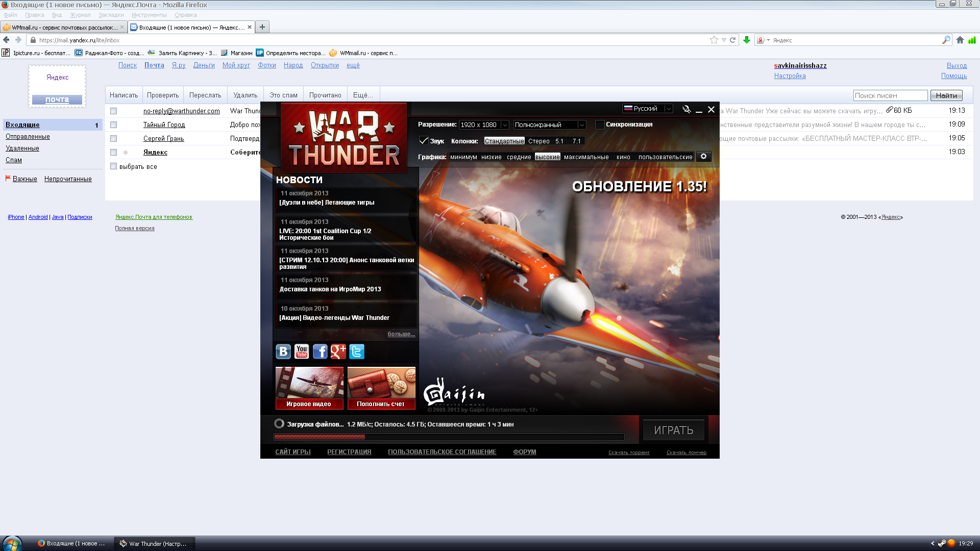Open Входящие mail folder
The image size is (980, 551).
pyautogui.click(x=22, y=124)
